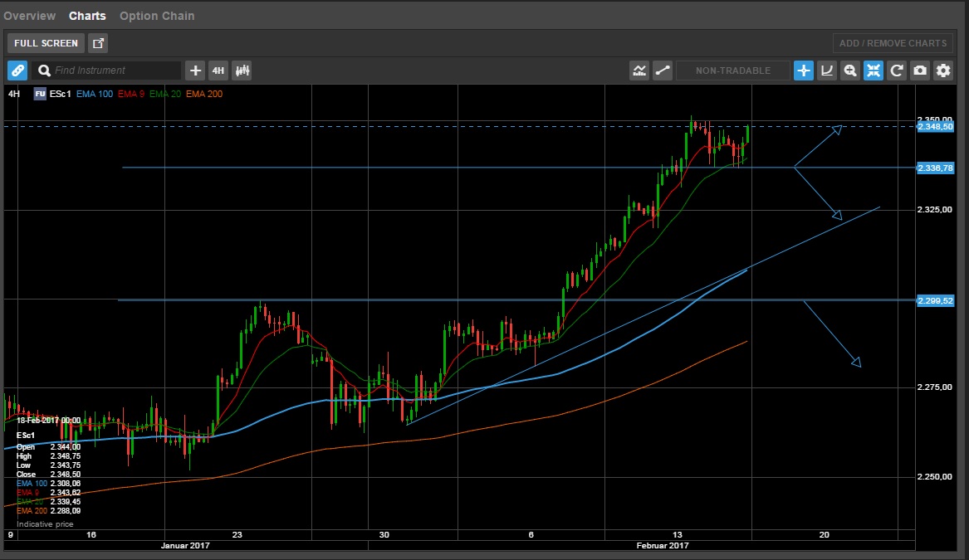Toggle the chart link icon
The height and width of the screenshot is (560, 969).
17,71
